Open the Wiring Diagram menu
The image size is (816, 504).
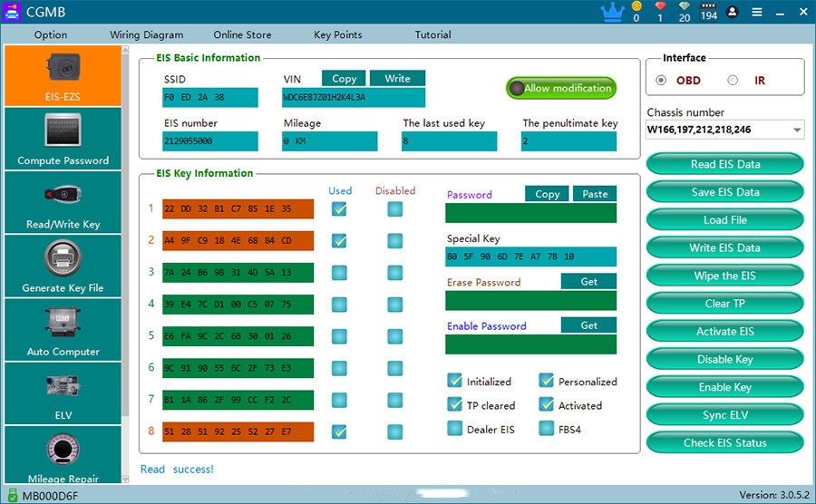pyautogui.click(x=146, y=34)
